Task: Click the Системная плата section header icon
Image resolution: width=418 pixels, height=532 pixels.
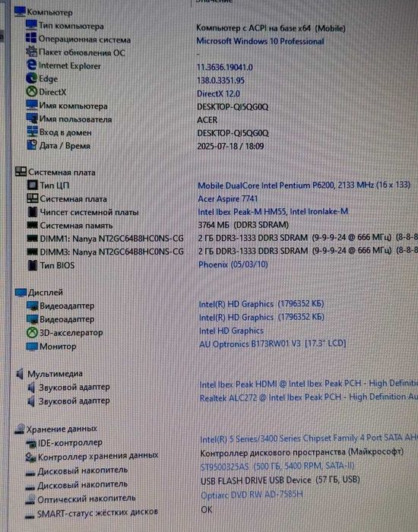Action: (x=21, y=172)
